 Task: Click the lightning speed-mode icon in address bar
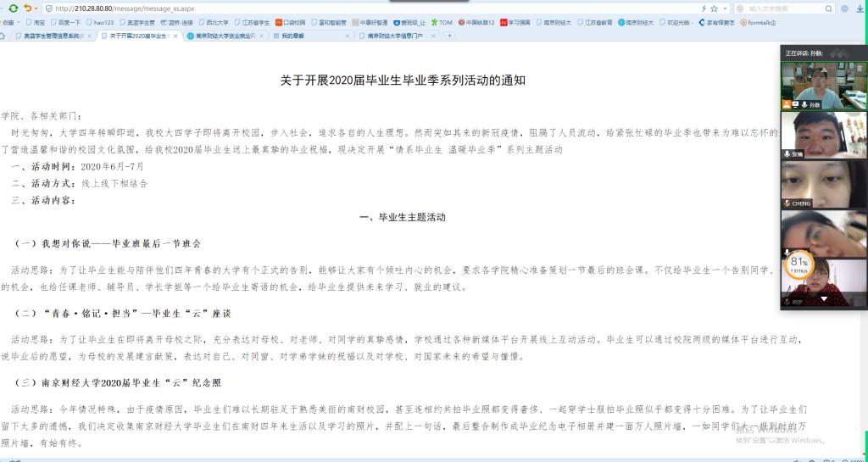point(702,8)
